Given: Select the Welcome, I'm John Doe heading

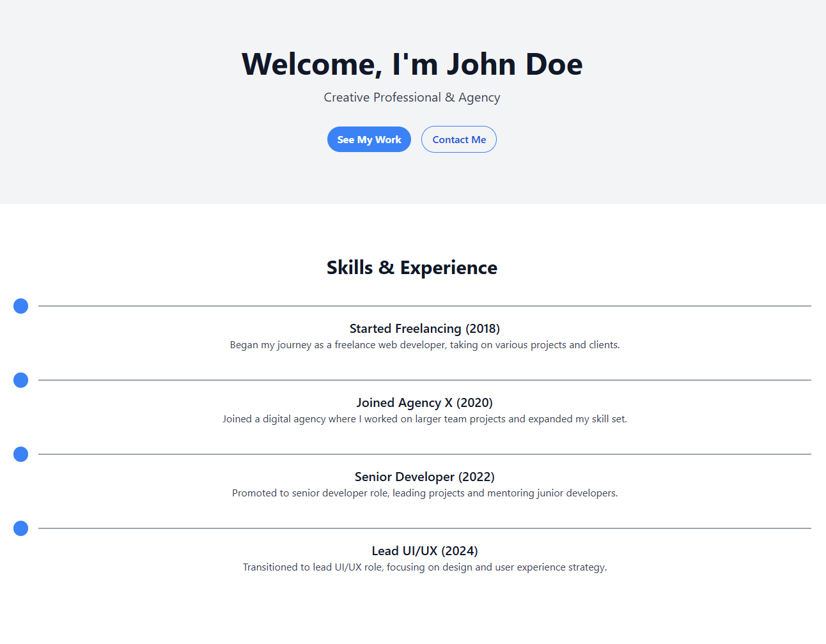Looking at the screenshot, I should 412,64.
